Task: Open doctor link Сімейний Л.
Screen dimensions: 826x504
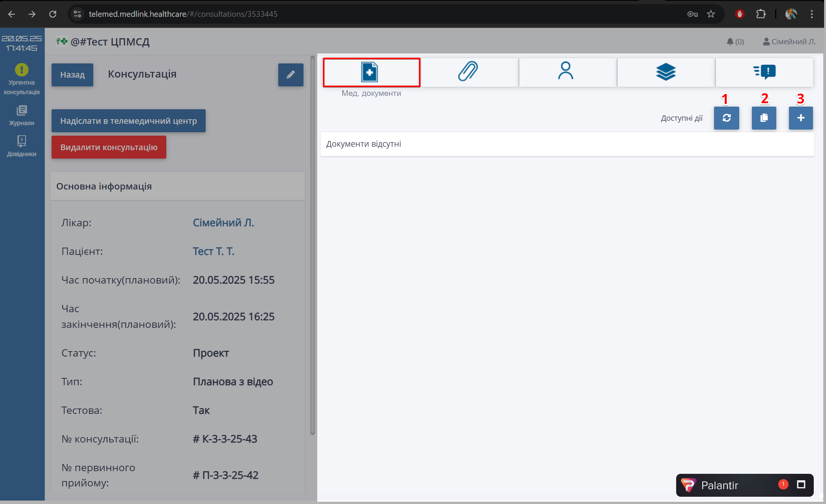Action: (x=223, y=223)
